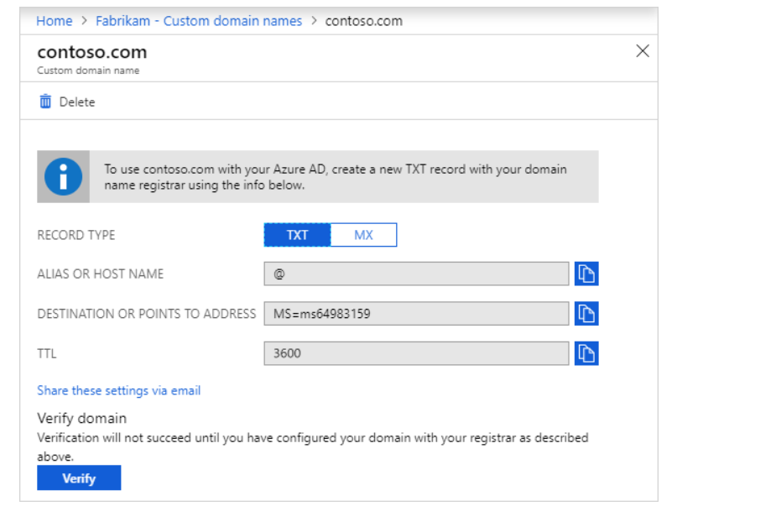776x532 pixels.
Task: Click the verification will not succeed note
Action: [313, 447]
